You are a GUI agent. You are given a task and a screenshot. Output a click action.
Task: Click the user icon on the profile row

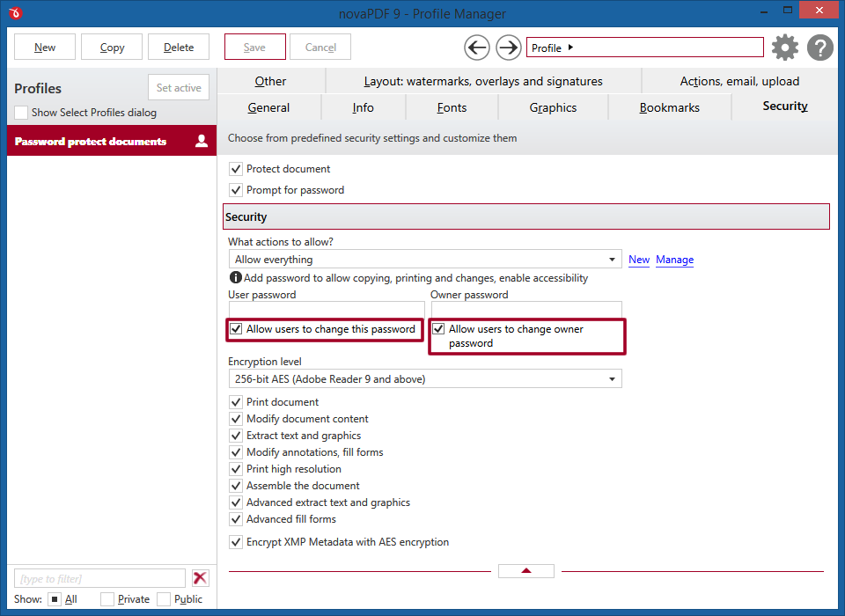(202, 141)
